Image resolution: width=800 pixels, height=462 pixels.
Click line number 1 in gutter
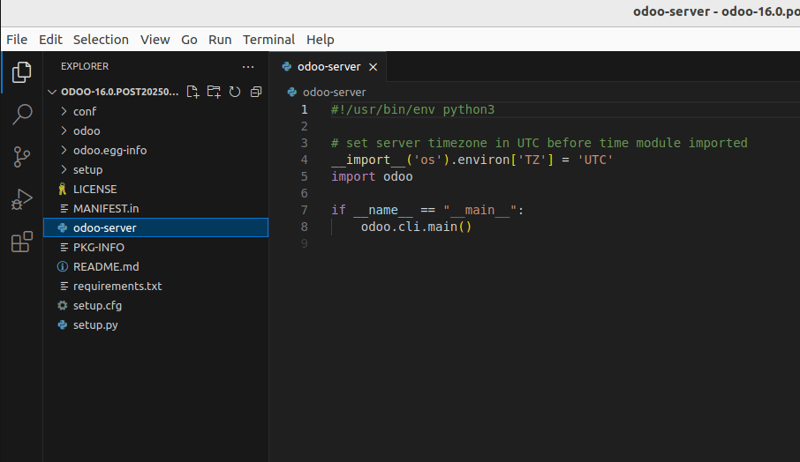tap(304, 110)
